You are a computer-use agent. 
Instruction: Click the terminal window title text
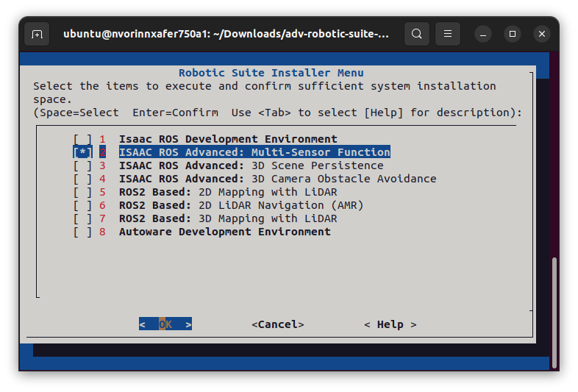tap(226, 34)
